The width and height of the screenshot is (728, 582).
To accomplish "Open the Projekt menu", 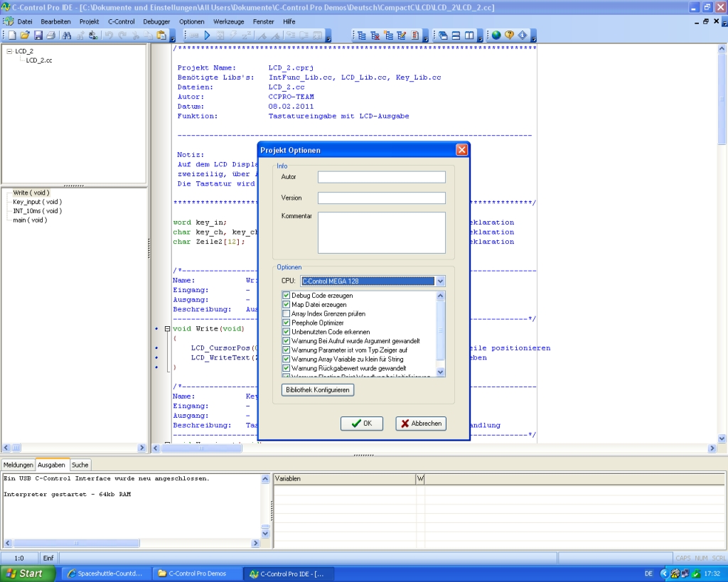I will [x=89, y=22].
